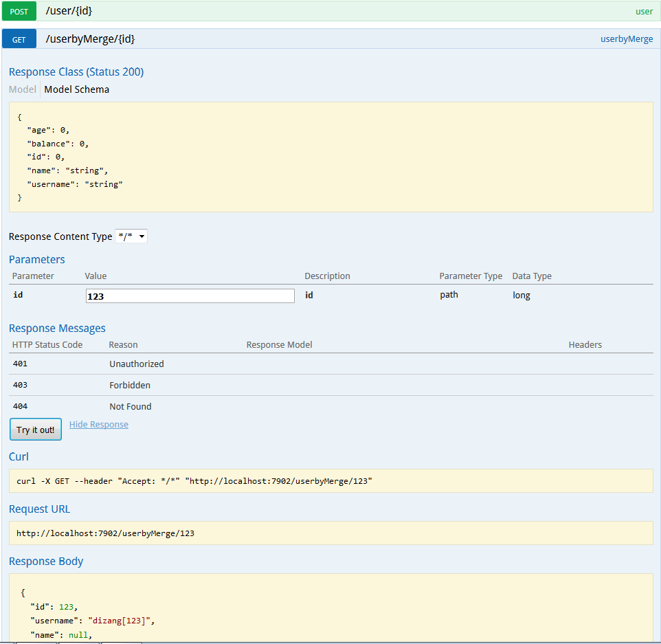Click inside the Curl command box
The height and width of the screenshot is (644, 661).
330,481
